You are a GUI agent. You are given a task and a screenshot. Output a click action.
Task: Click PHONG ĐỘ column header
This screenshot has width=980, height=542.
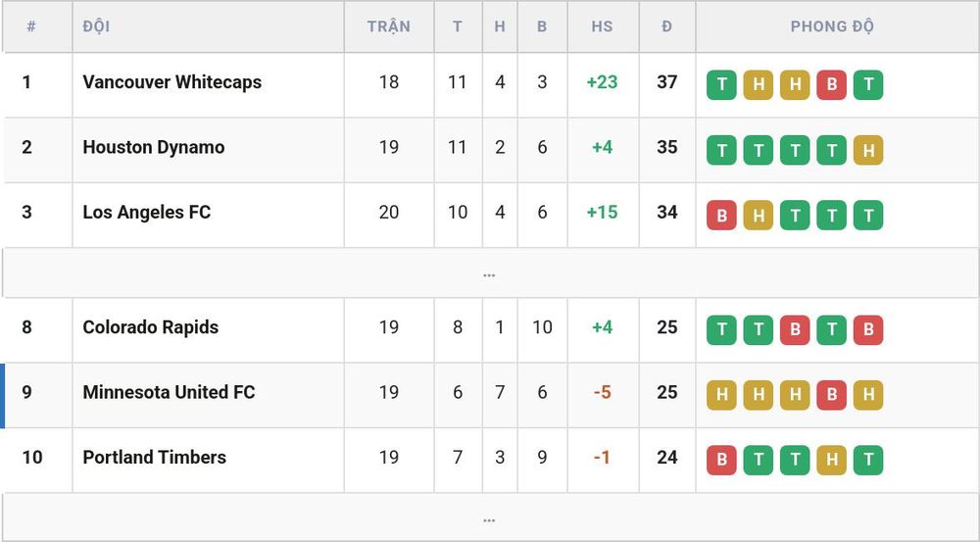(x=832, y=26)
